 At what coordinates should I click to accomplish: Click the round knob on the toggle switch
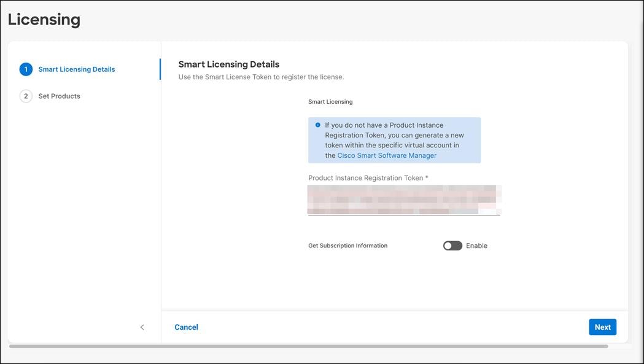point(448,245)
